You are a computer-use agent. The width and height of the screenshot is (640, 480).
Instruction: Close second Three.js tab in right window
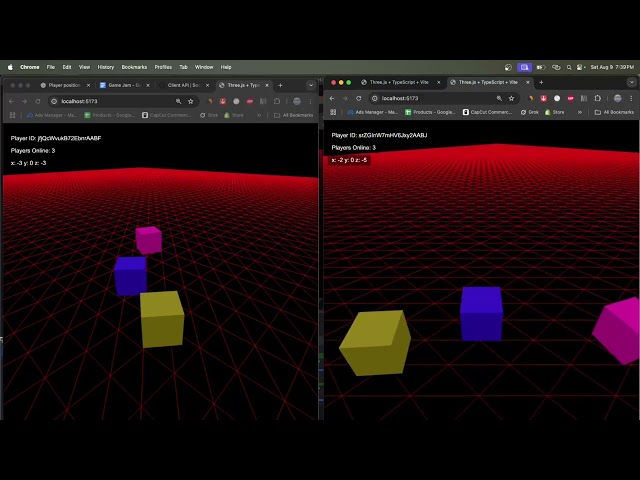[528, 82]
